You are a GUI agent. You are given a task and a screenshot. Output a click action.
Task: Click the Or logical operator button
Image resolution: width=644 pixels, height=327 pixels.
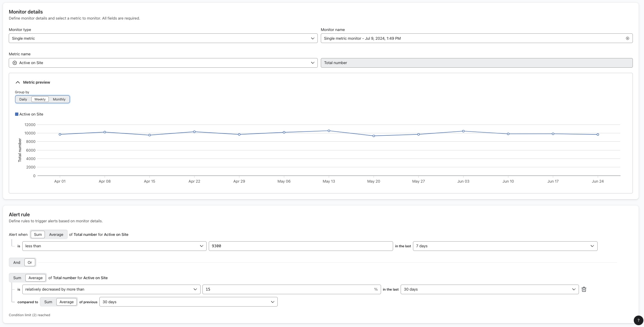click(x=30, y=262)
